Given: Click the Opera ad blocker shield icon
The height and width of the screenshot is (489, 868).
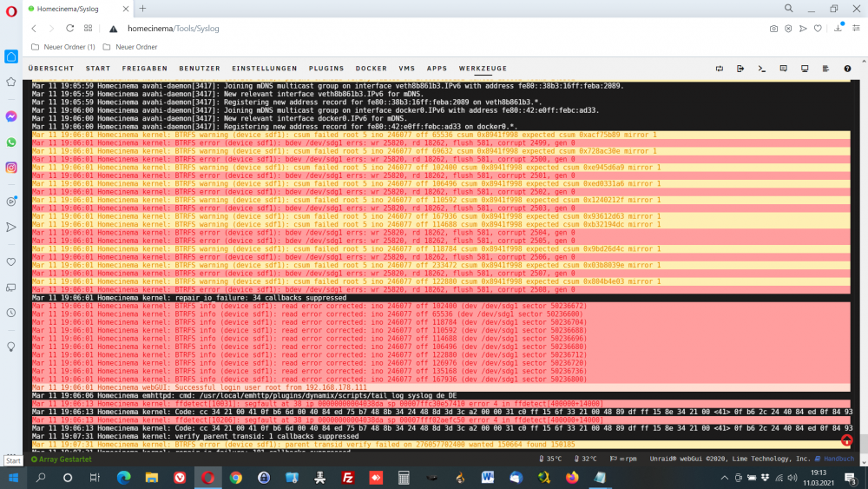Looking at the screenshot, I should (x=788, y=29).
